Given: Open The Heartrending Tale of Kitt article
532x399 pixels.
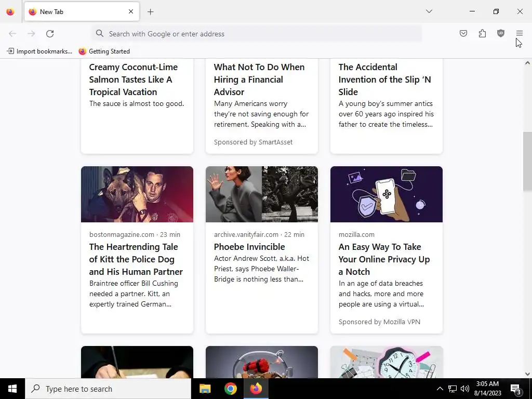Looking at the screenshot, I should pyautogui.click(x=136, y=259).
